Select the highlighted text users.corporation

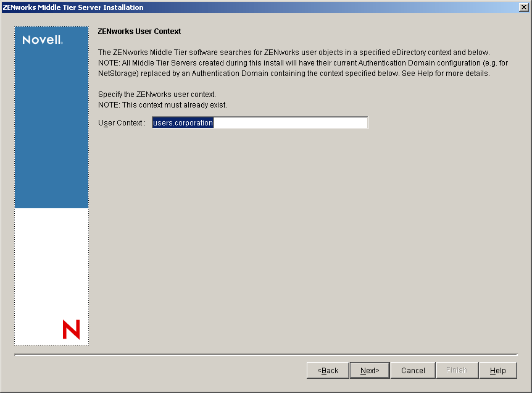coord(182,122)
